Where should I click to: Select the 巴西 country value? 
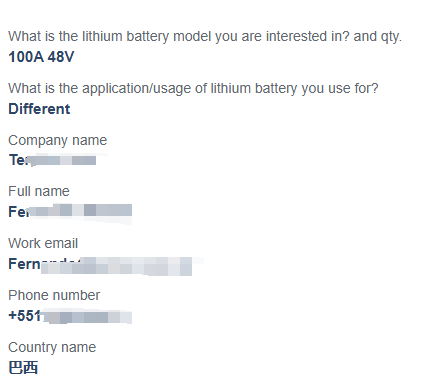click(23, 368)
